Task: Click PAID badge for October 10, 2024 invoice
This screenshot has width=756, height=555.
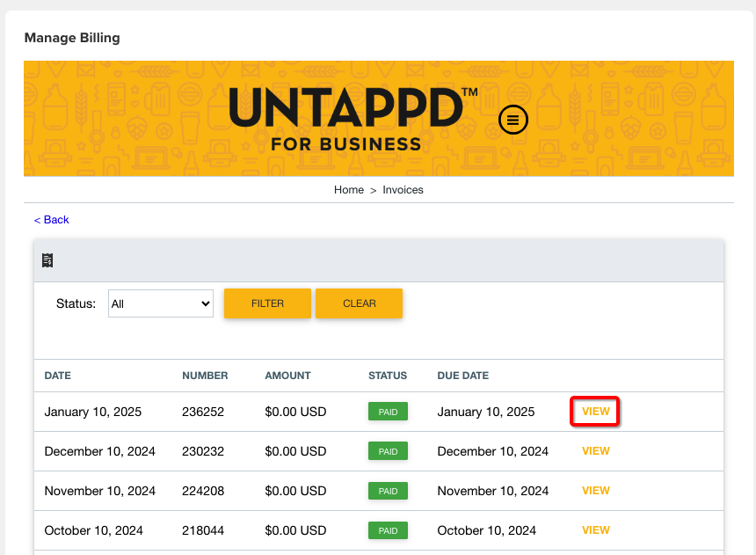Action: (389, 530)
